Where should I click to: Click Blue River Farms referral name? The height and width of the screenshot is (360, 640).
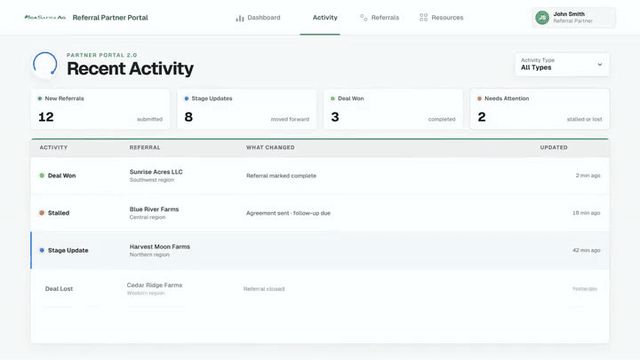154,209
